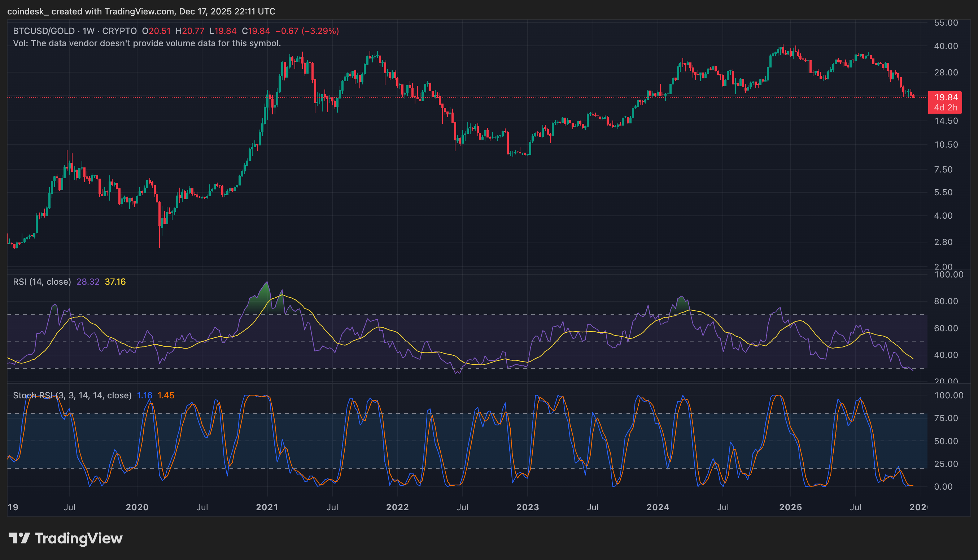Open the RSI (14, close) indicator legend
This screenshot has height=560, width=978.
42,282
